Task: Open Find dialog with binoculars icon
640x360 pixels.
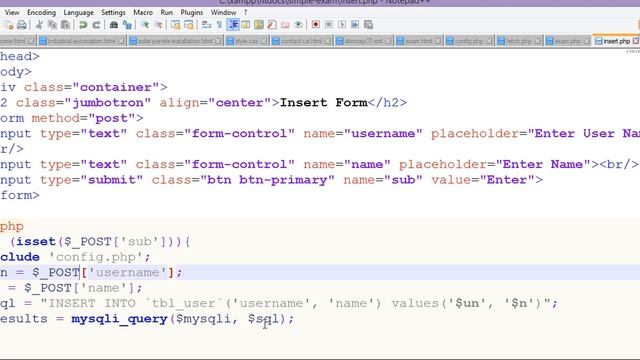Action: pyautogui.click(x=114, y=25)
